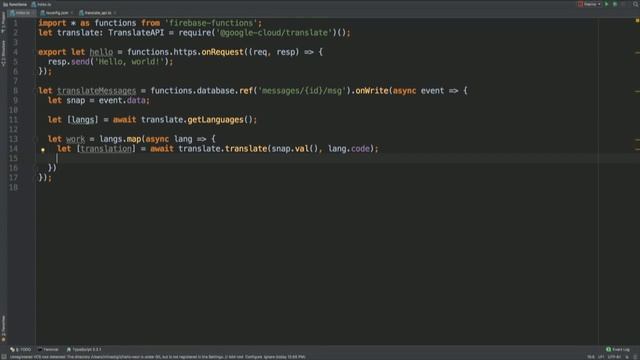640x360 pixels.
Task: Click the '@google-cloud/translate' string
Action: point(274,33)
